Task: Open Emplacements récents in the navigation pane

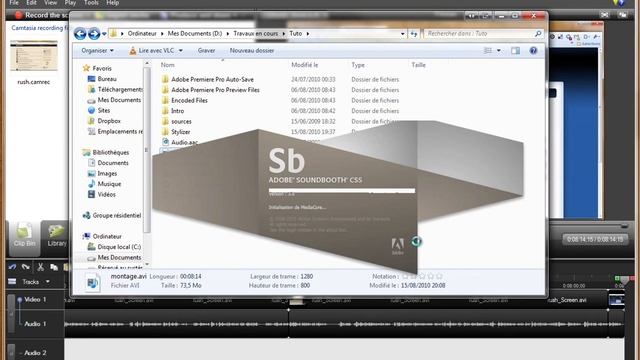Action: 120,131
